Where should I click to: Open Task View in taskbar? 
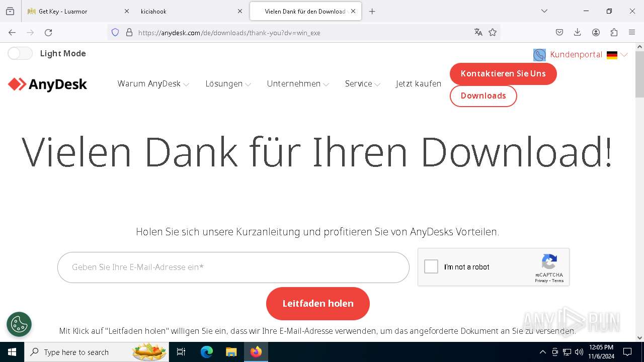[x=181, y=352]
